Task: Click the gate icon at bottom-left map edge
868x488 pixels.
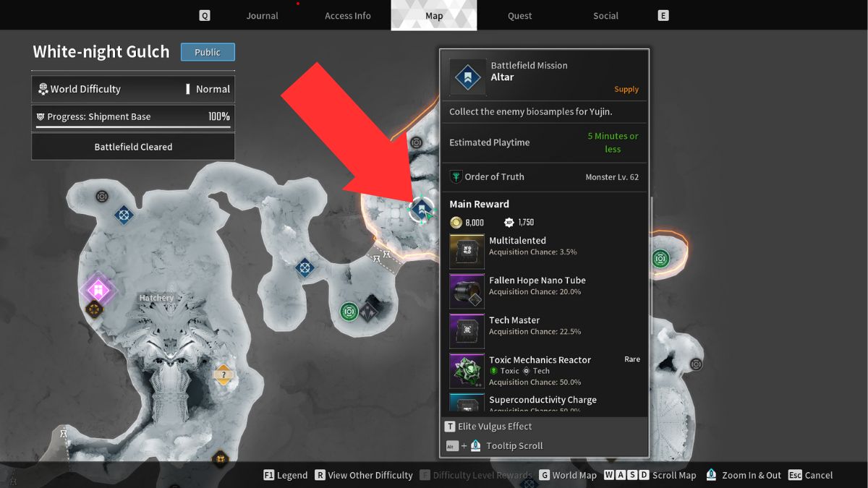Action: [x=64, y=433]
